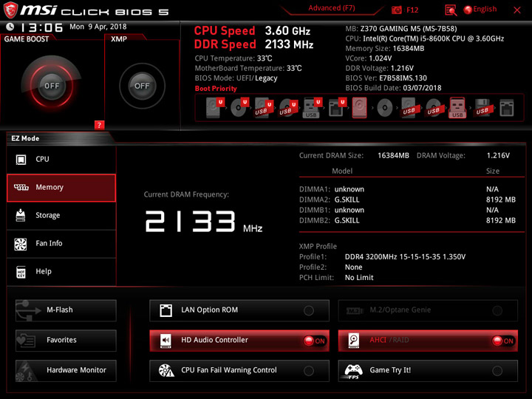Turn off HD Audio Controller

coord(239,341)
